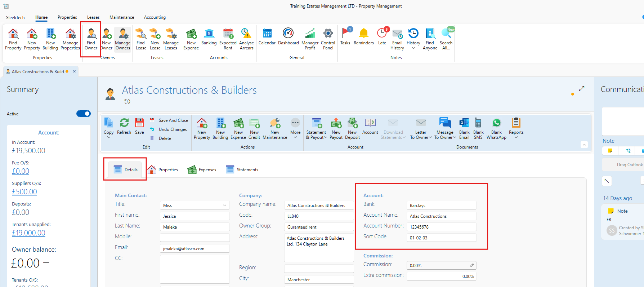Viewport: 644px width, 287px height.
Task: Open Analyse Arrears
Action: [x=247, y=39]
